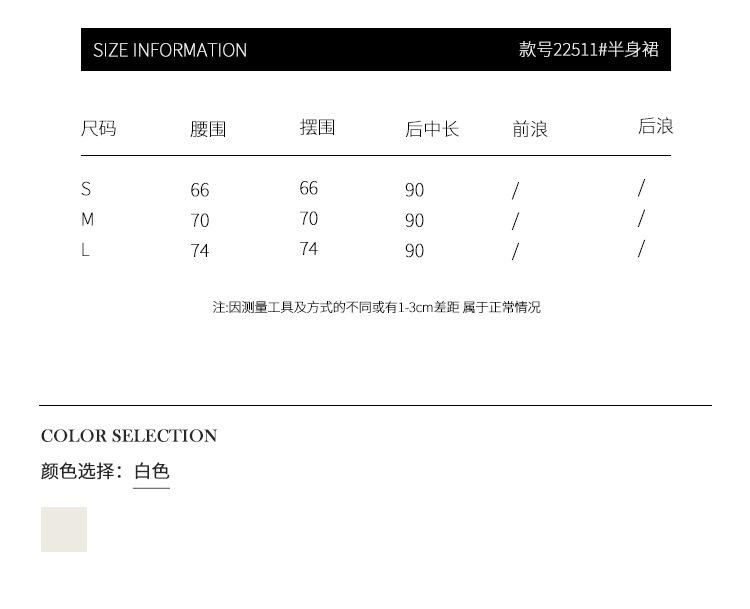This screenshot has height=609, width=750.
Task: Select the 腰围 column header
Action: (208, 129)
